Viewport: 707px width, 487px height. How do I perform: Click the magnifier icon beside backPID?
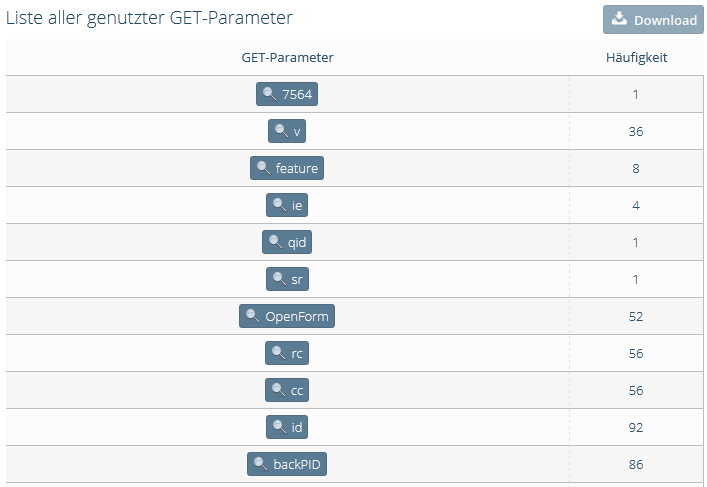(261, 464)
